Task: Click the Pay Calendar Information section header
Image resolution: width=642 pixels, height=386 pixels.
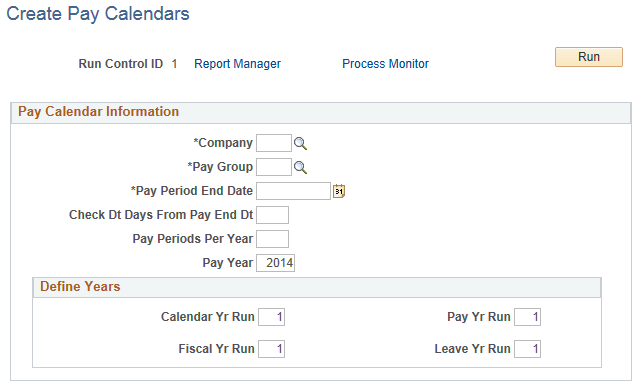Action: [98, 111]
